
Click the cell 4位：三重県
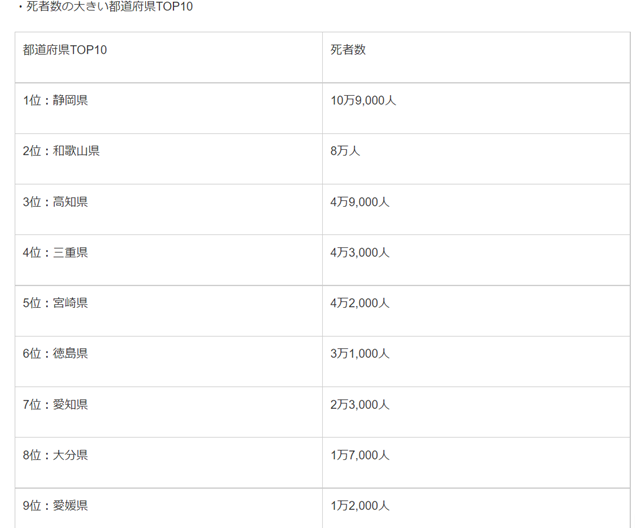[x=55, y=252]
